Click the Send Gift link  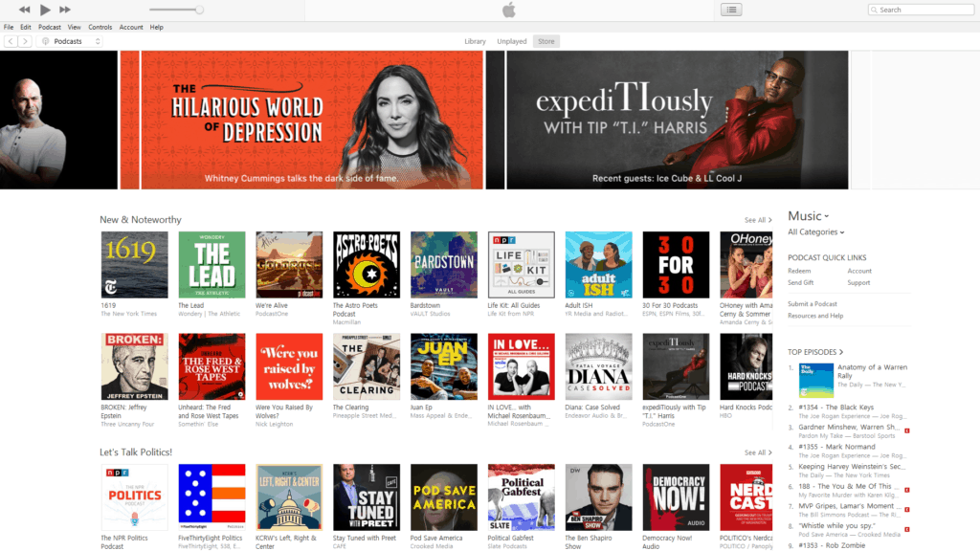[801, 283]
